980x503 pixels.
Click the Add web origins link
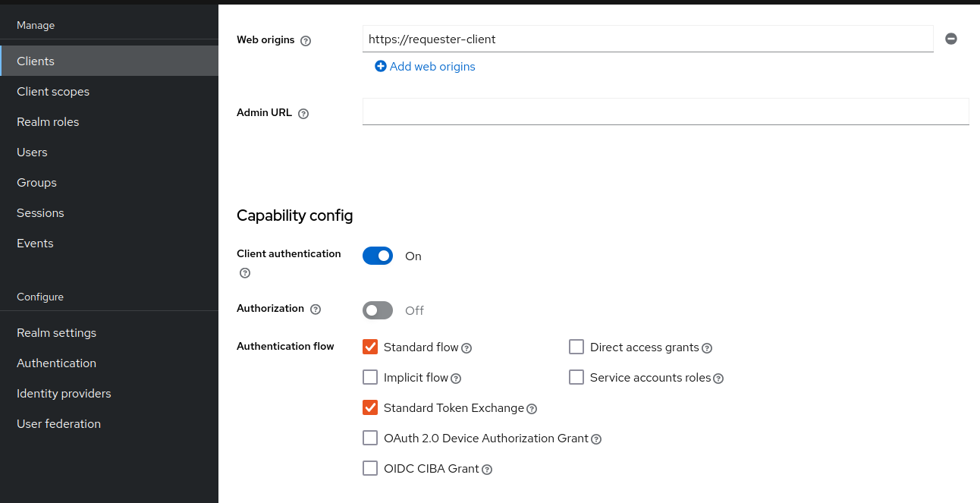[432, 66]
